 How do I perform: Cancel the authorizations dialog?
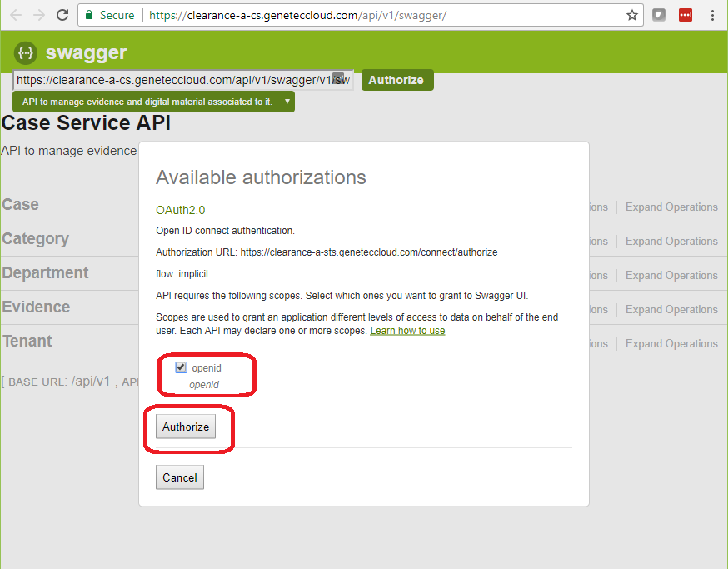(x=180, y=477)
